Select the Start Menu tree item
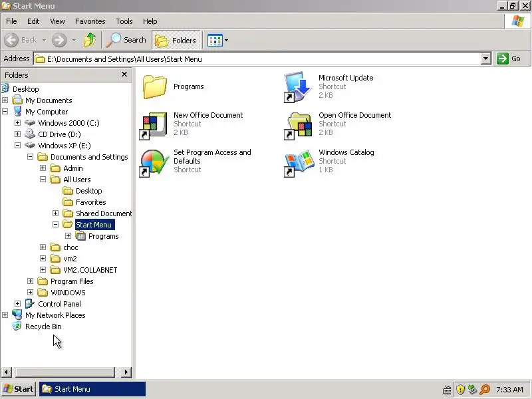The height and width of the screenshot is (399, 532). [x=94, y=225]
